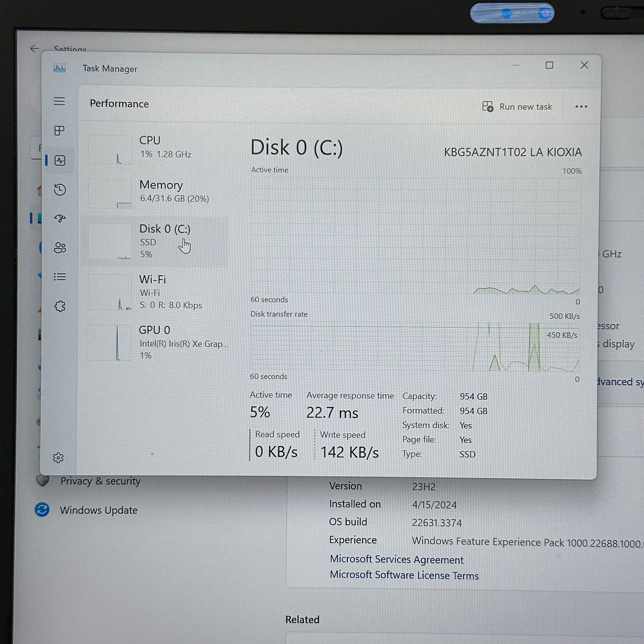Click the 0 KB/s read speed value
Image resolution: width=644 pixels, height=644 pixels.
(276, 452)
